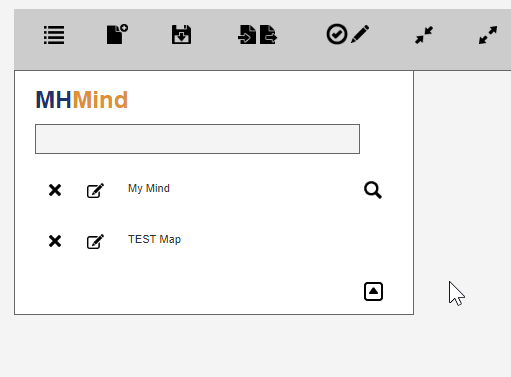Collapse the panel with up-arrow button
Screen dimensions: 511x377
(373, 292)
